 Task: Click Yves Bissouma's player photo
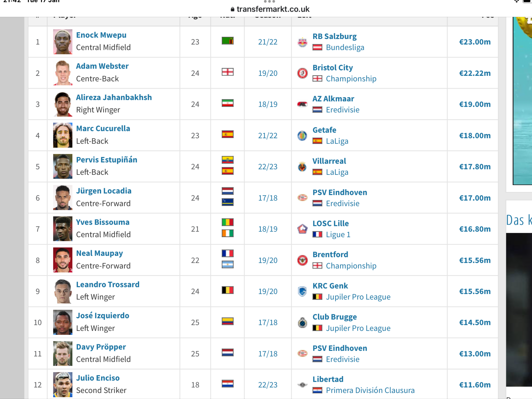pos(63,229)
